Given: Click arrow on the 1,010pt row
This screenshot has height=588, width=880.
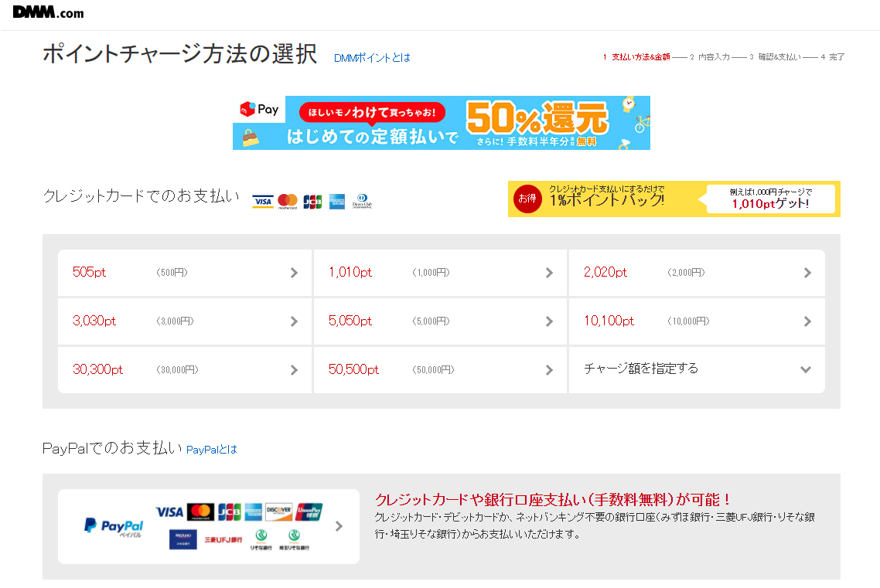Looking at the screenshot, I should (x=550, y=273).
